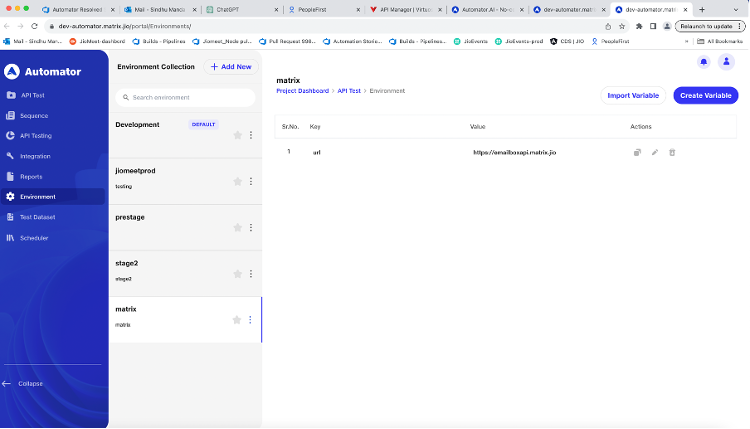750x429 pixels.
Task: Switch to ChatGPT browser tab
Action: (242, 10)
